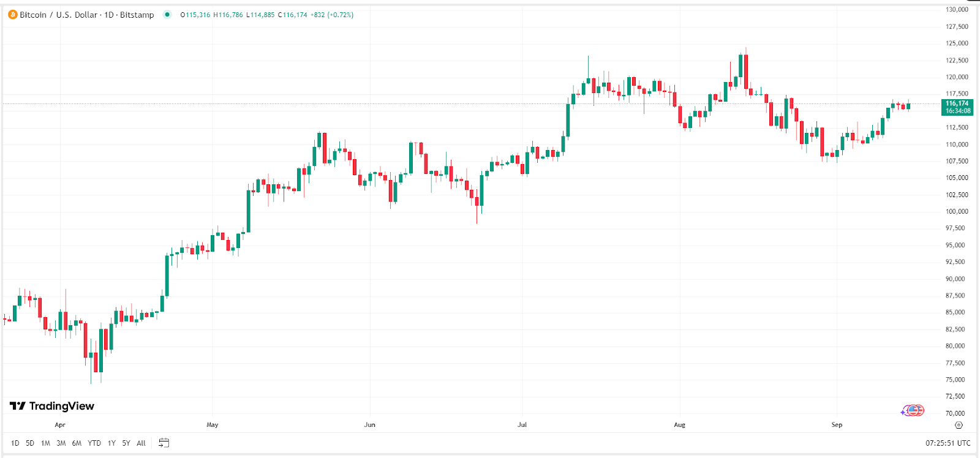The image size is (980, 458).
Task: Select the 1Y time range
Action: (x=111, y=443)
